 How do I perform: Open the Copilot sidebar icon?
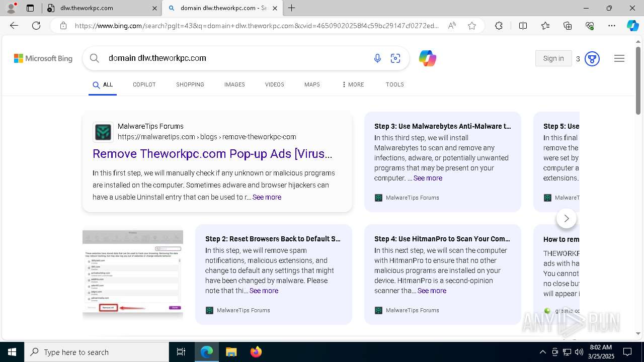point(632,26)
